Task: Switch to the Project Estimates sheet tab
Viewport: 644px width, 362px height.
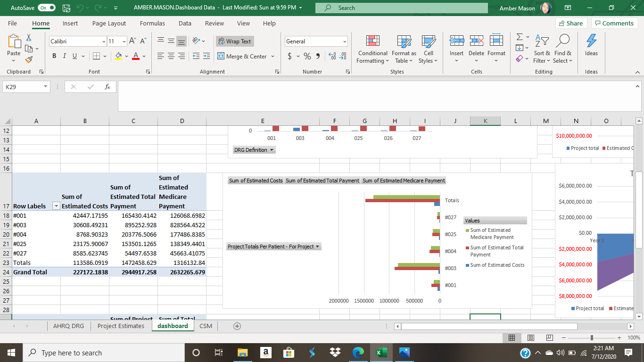Action: point(121,326)
